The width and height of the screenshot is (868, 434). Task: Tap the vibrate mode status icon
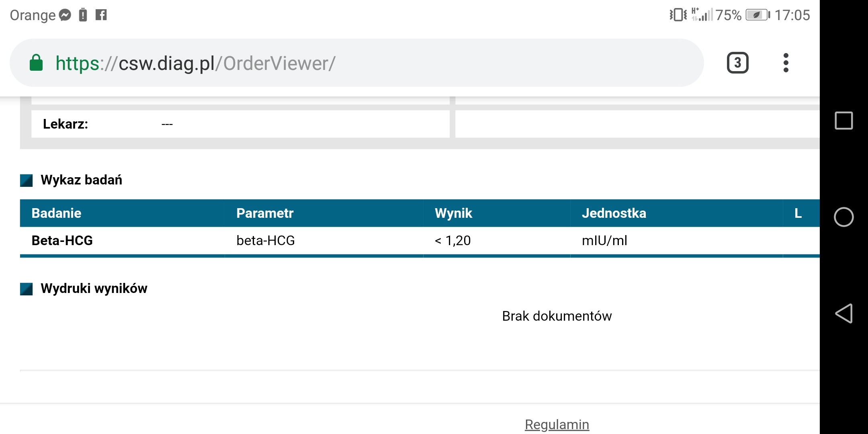coord(678,15)
